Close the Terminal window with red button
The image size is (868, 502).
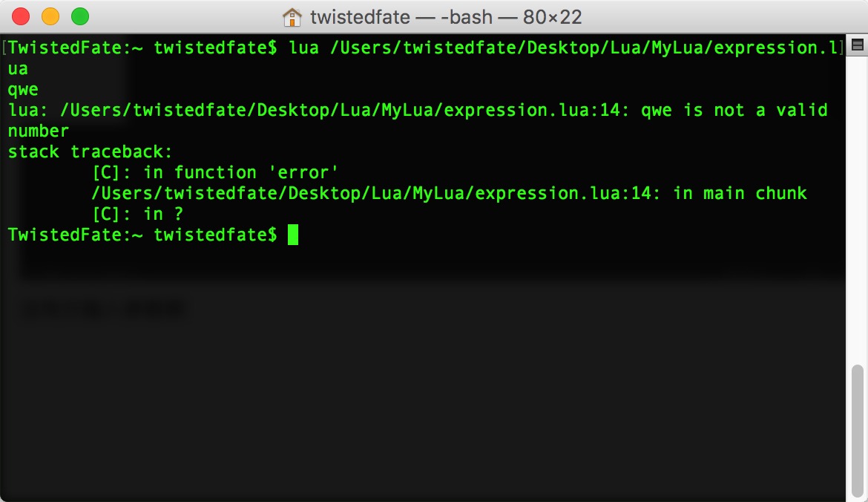(x=21, y=16)
